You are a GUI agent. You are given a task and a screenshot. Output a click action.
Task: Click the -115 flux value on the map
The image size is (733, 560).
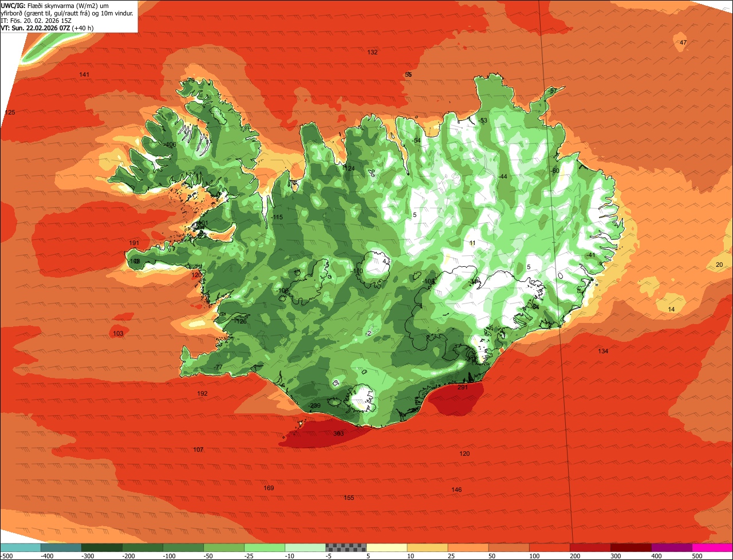[277, 217]
